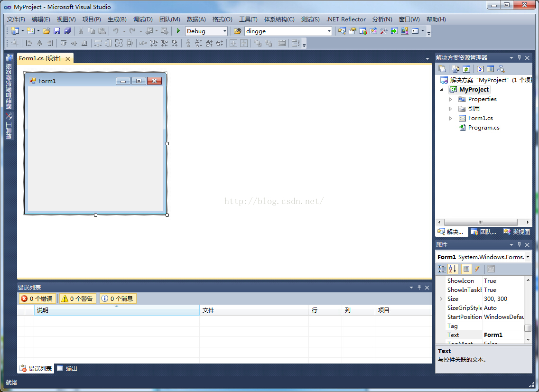Click Refresh icon in Solution Explorer
539x392 pixels.
(x=466, y=69)
